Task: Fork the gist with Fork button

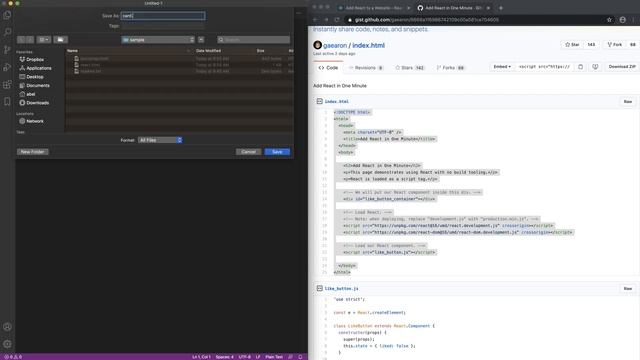Action: coord(614,44)
